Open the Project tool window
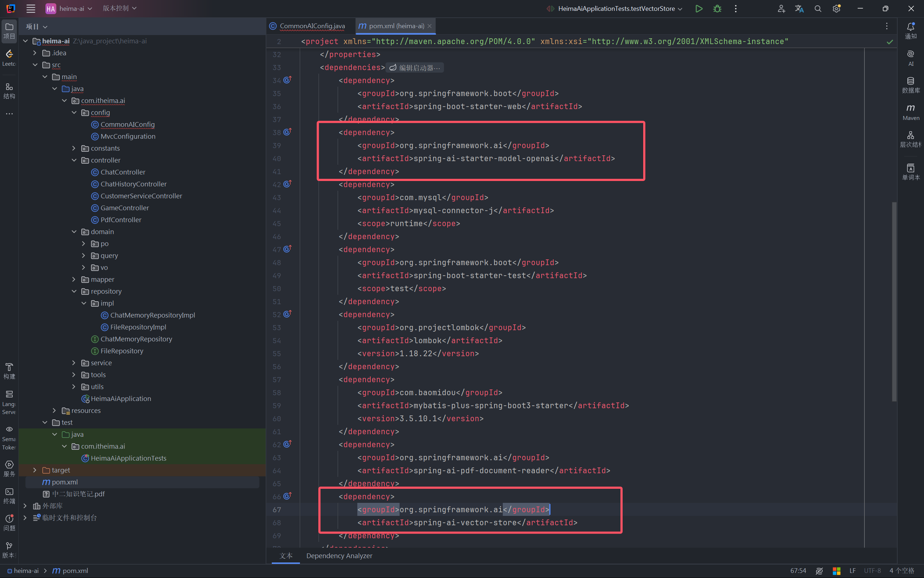Screen dimensions: 924x578 [x=9, y=31]
